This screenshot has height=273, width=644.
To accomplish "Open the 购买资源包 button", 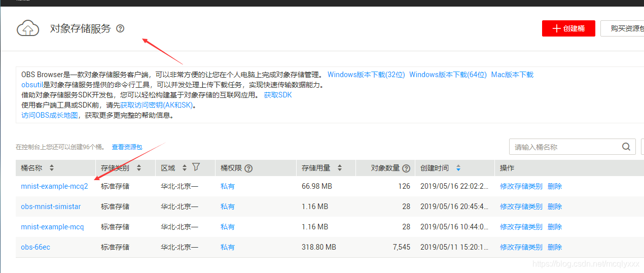I will (x=623, y=28).
